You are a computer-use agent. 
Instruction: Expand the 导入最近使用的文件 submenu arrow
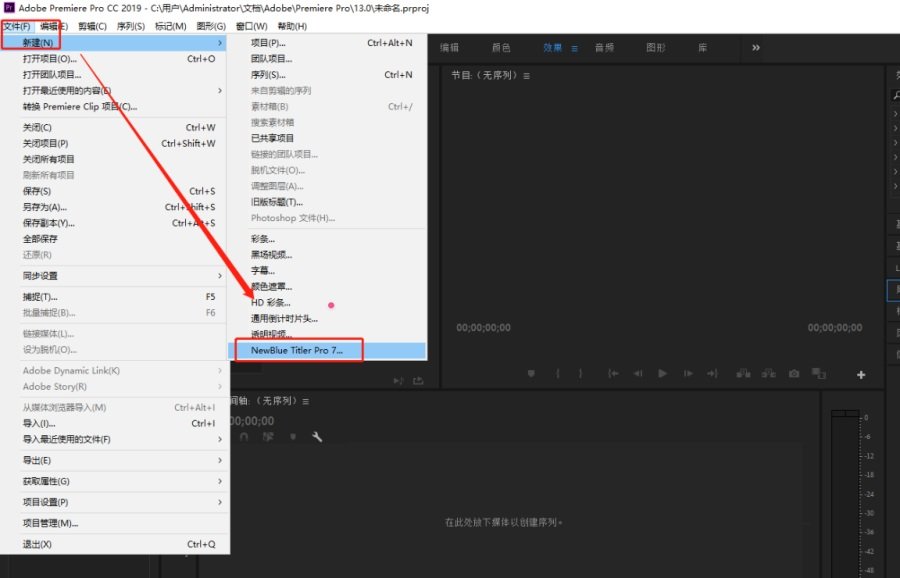coord(220,440)
